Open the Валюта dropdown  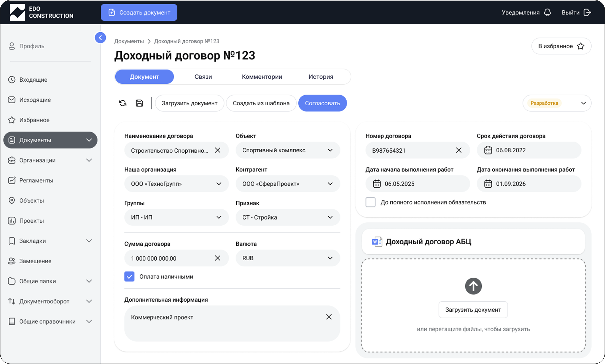288,258
